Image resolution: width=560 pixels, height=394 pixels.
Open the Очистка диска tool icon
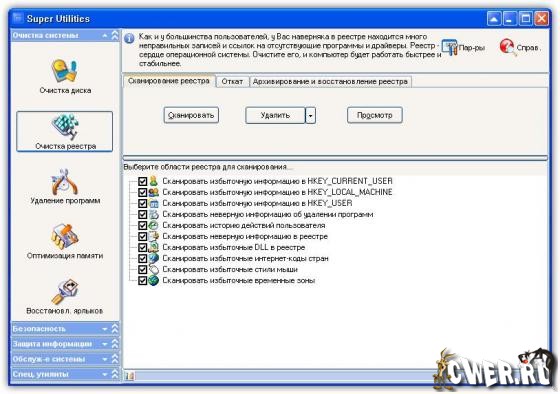tap(65, 71)
